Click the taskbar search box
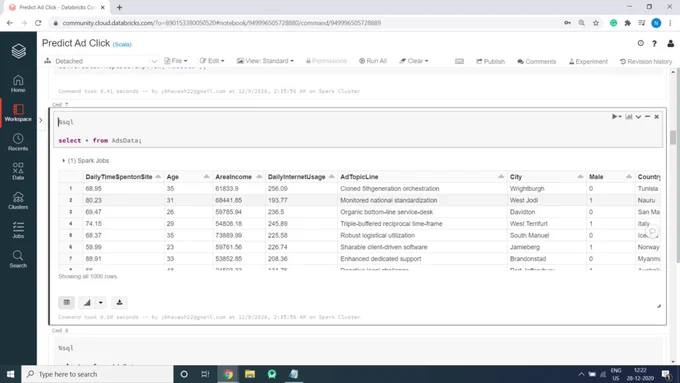 coord(97,374)
